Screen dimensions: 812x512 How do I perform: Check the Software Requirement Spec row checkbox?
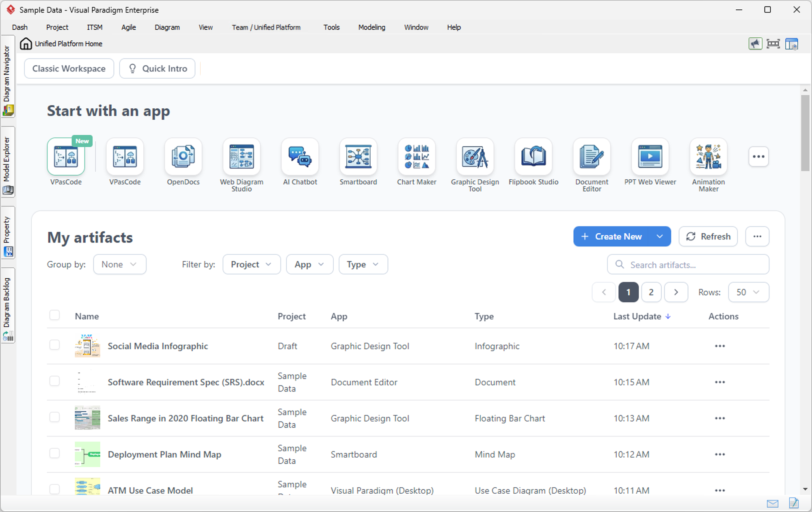(x=54, y=381)
